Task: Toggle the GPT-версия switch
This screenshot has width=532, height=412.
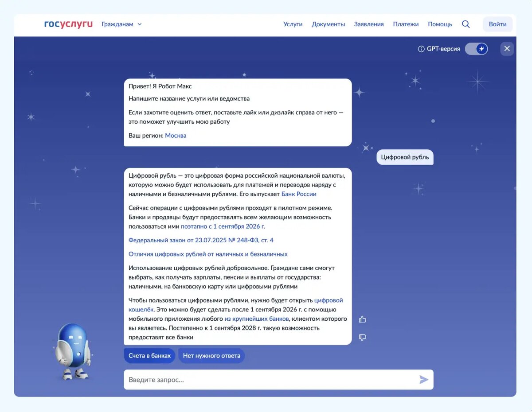Action: [x=476, y=49]
